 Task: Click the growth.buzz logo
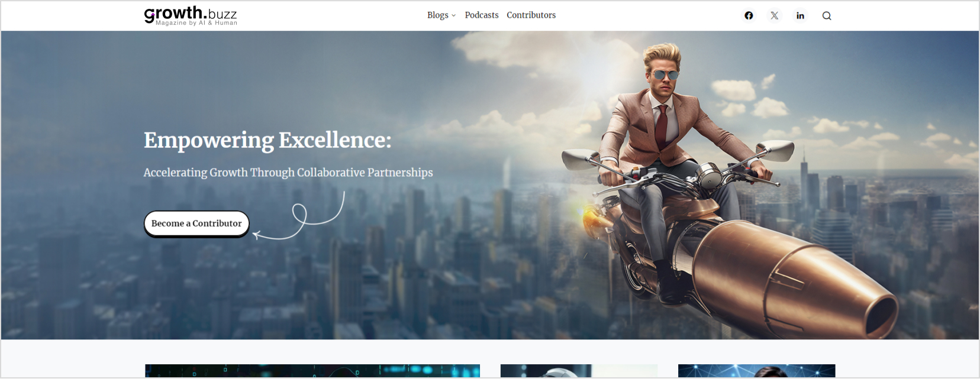[x=190, y=13]
